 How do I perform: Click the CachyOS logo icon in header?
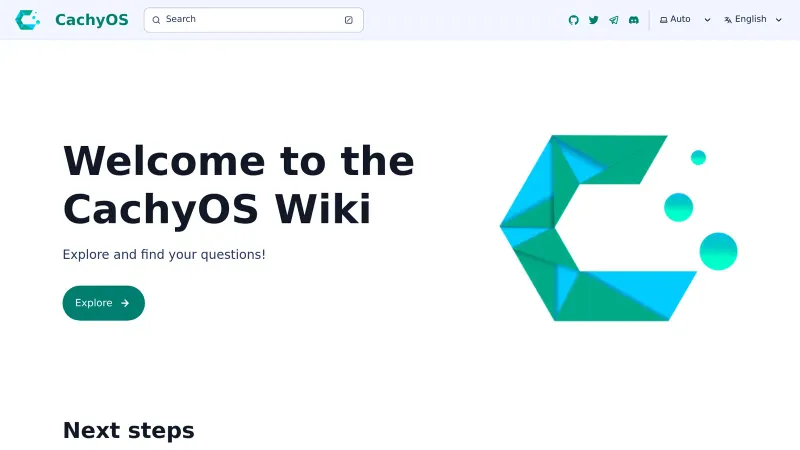click(29, 19)
